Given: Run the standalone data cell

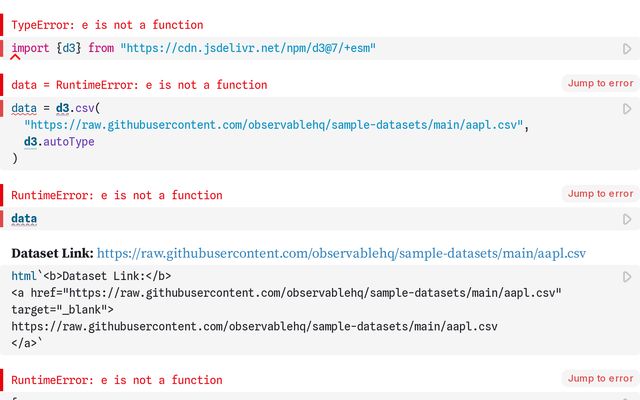Looking at the screenshot, I should pyautogui.click(x=627, y=219).
